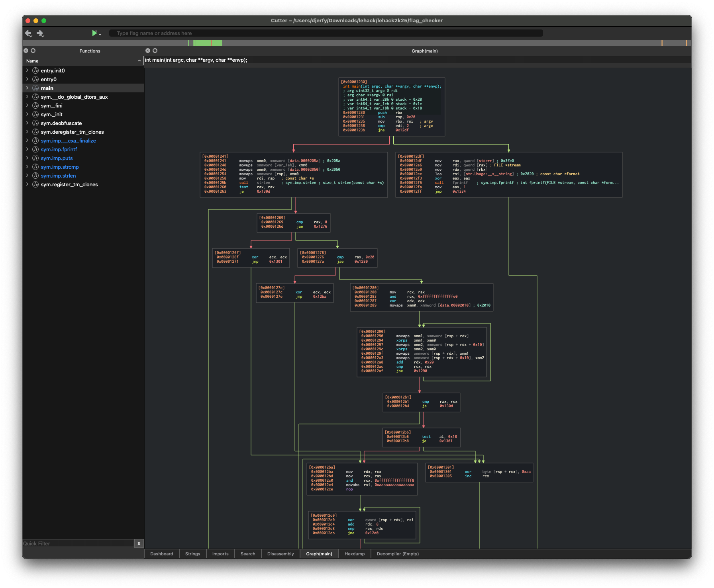Click sym.register_tm_clones function icon
The height and width of the screenshot is (588, 714).
(35, 184)
